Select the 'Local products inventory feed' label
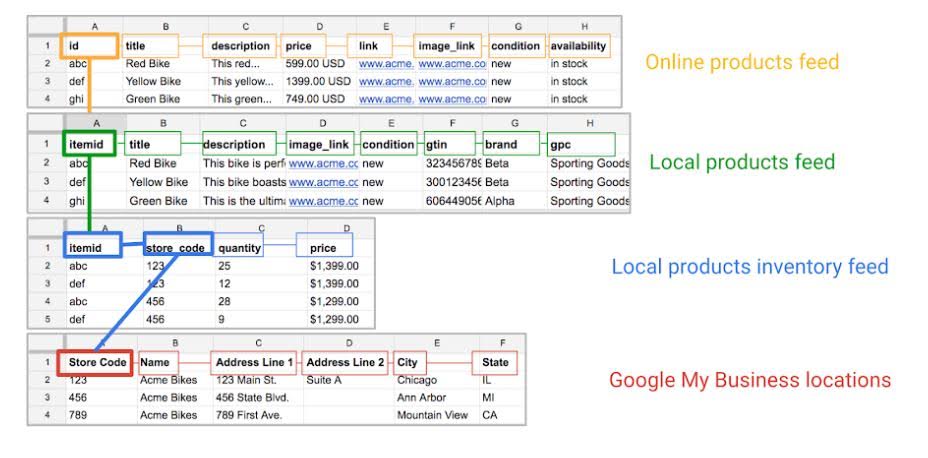The image size is (928, 458). pyautogui.click(x=749, y=267)
